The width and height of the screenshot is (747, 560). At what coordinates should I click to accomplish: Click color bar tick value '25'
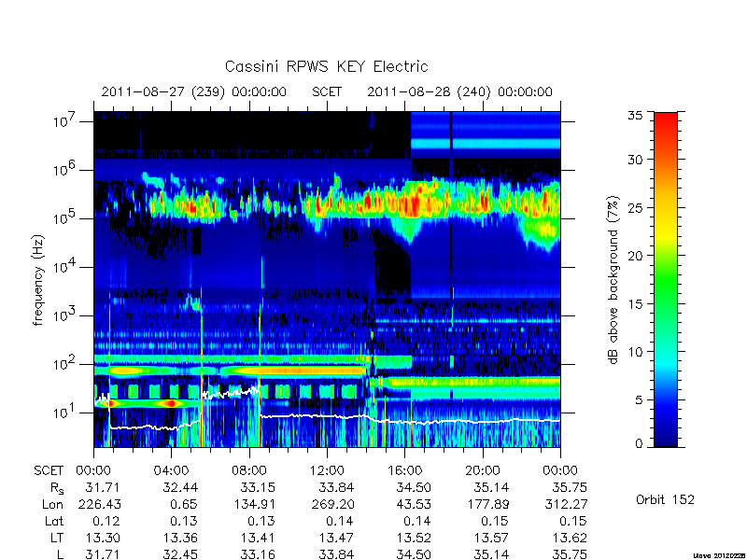point(635,207)
